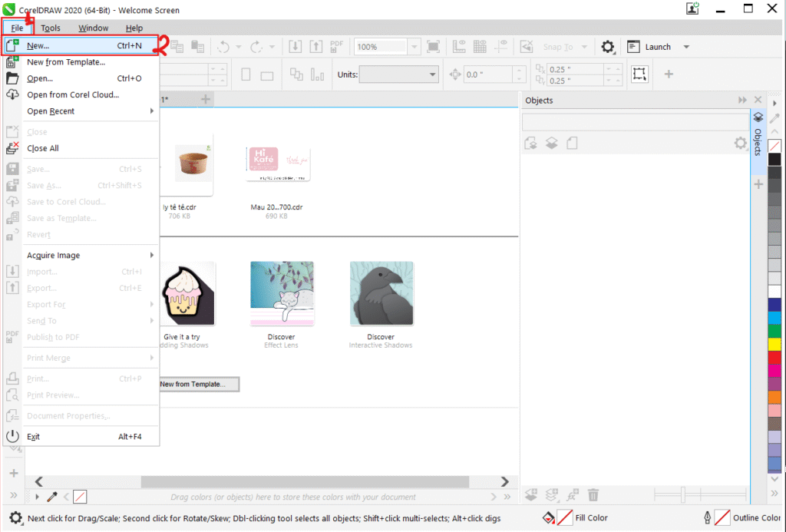The height and width of the screenshot is (532, 786).
Task: Click the New Layer icon at Objects docker bottom
Action: (531, 495)
